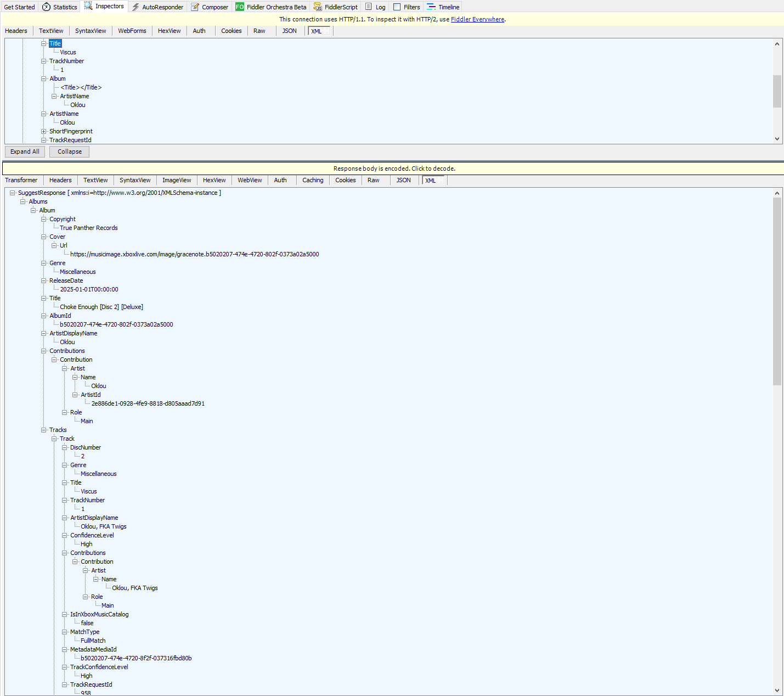Select 'Oklou, FKA Twigs' under ArtistDisplayName
This screenshot has height=696, width=784.
pyautogui.click(x=104, y=526)
